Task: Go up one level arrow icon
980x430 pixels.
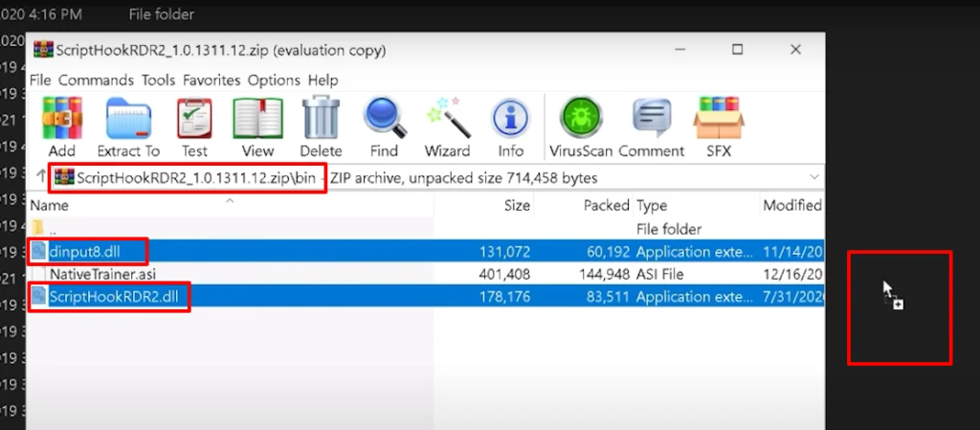Action: click(41, 177)
